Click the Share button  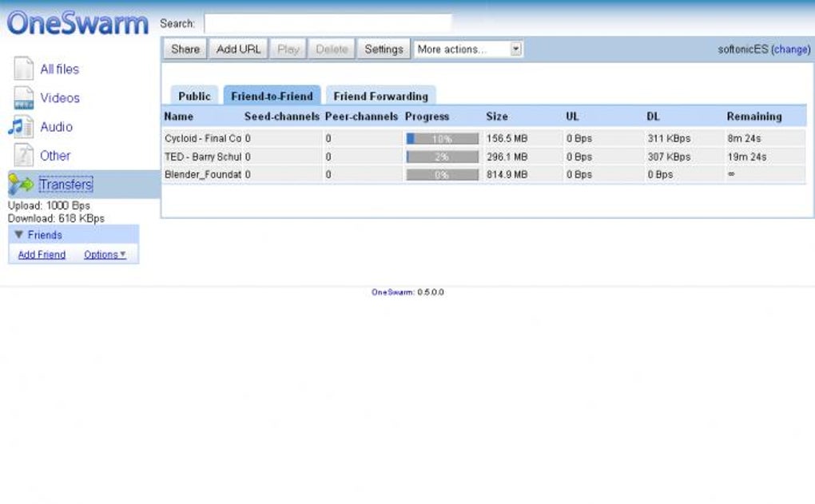tap(185, 50)
